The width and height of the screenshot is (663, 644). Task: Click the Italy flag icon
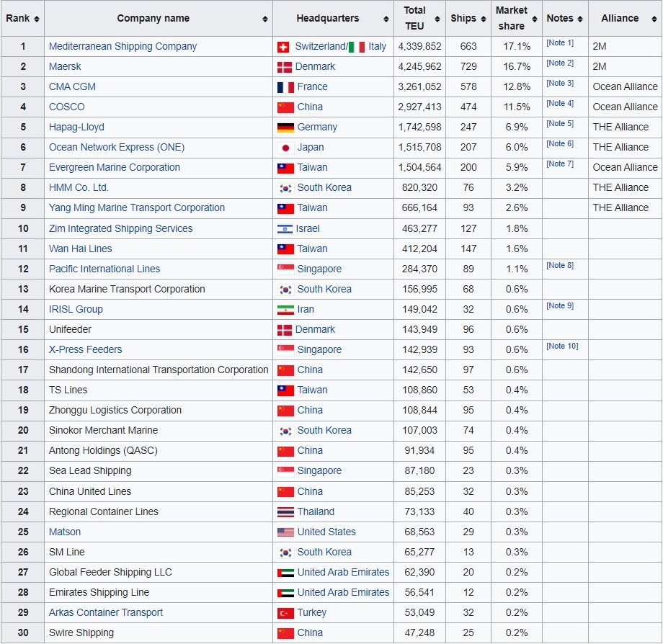coord(357,47)
